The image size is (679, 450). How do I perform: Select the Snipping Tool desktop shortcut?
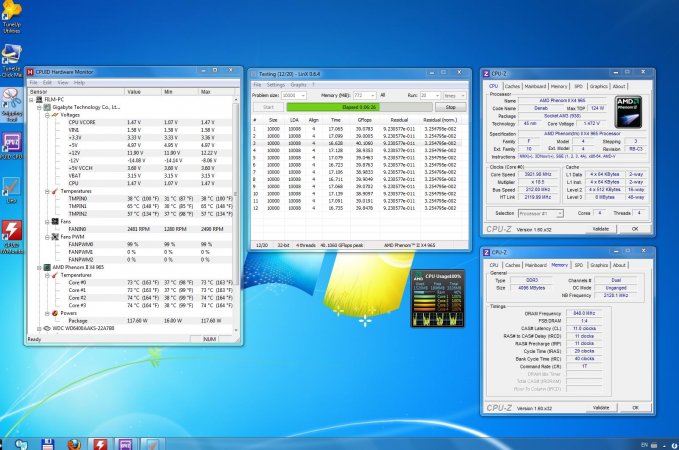(11, 105)
